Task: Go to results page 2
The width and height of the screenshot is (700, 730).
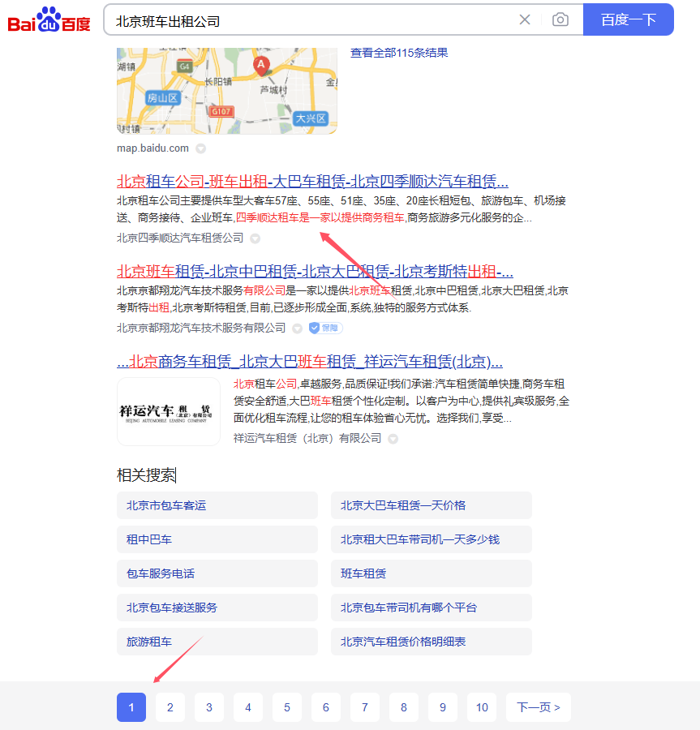Action: pos(170,707)
